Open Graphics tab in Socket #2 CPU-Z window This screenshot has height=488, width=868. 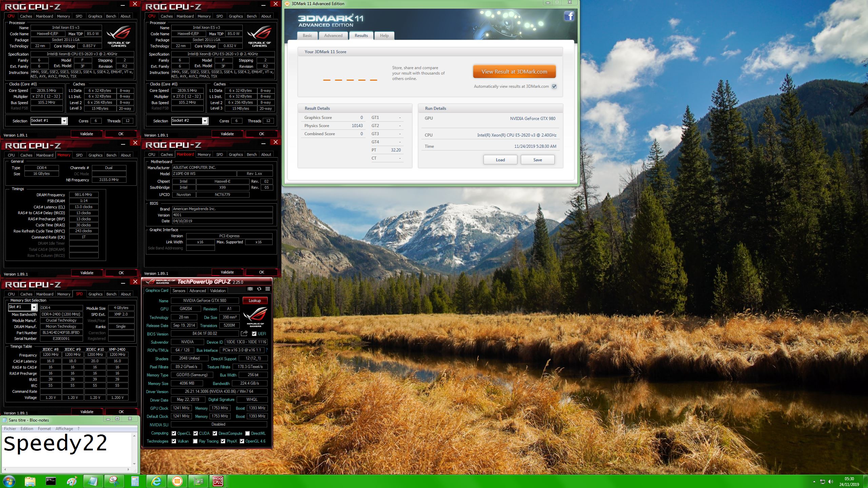pos(236,16)
